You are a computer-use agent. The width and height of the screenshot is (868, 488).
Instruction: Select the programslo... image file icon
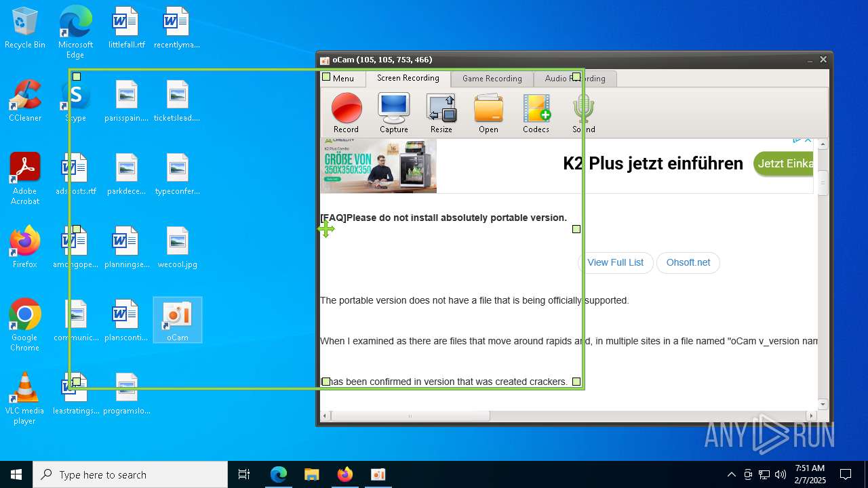click(127, 394)
